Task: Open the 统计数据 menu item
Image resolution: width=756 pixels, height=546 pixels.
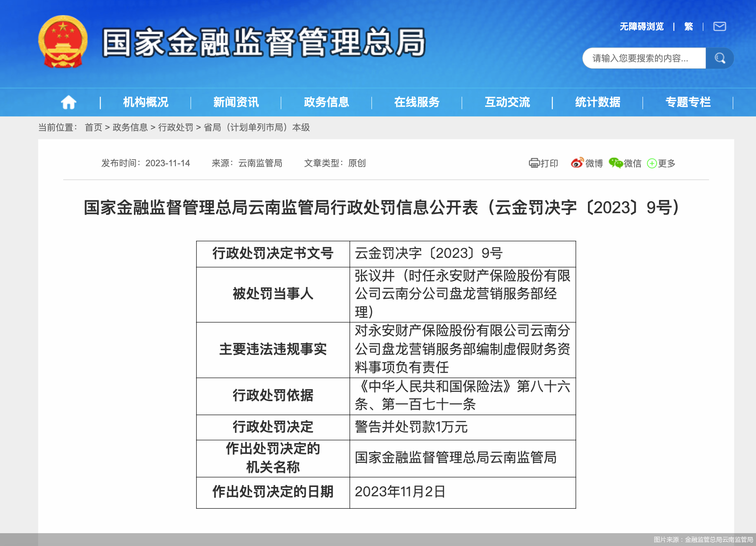Action: [598, 102]
